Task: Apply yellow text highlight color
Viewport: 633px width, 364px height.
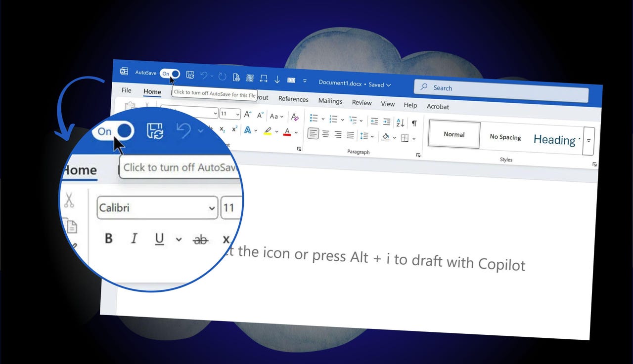Action: (x=268, y=131)
